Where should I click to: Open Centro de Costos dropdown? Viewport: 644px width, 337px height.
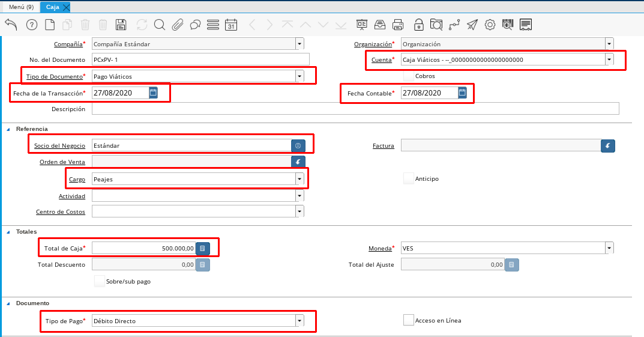pos(299,211)
